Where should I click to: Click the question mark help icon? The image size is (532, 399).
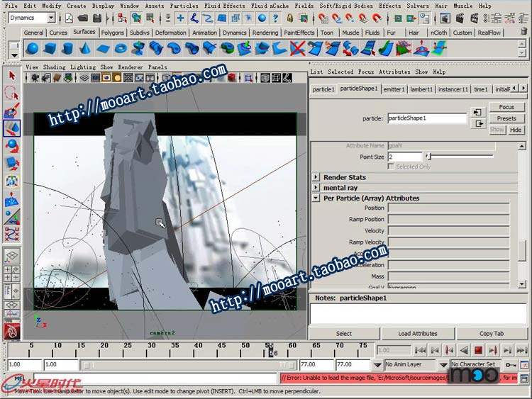[275, 18]
